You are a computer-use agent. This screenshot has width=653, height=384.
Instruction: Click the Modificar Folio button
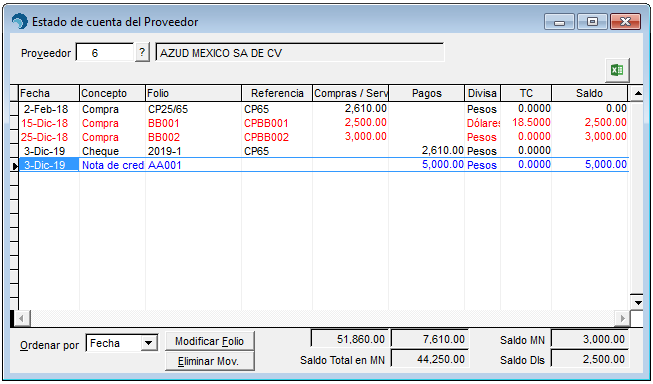209,342
